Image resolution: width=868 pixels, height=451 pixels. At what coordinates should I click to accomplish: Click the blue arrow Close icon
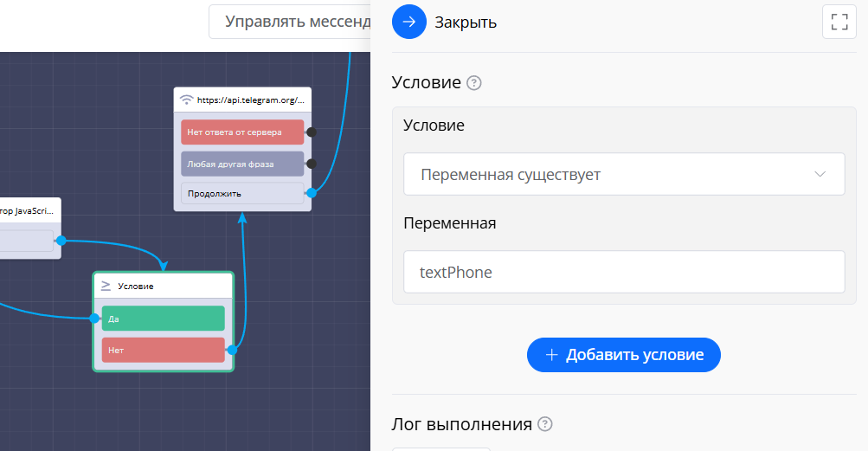[x=409, y=22]
